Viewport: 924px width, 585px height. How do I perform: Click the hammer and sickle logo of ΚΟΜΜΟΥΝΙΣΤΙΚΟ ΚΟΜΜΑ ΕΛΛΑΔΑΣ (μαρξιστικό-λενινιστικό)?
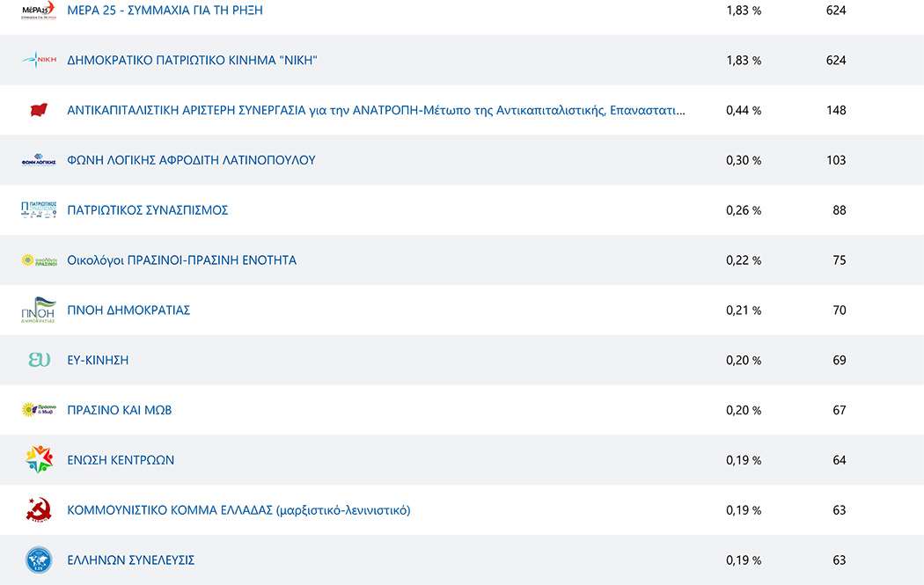[39, 509]
